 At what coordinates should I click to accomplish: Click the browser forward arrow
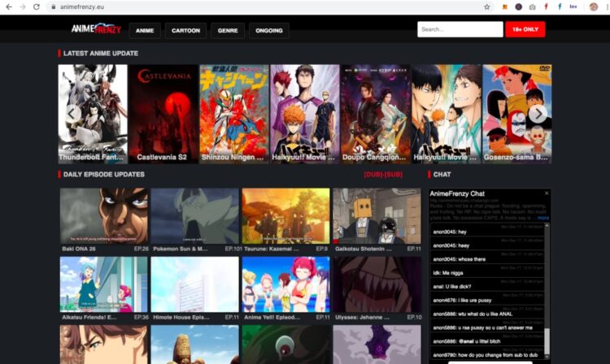pos(23,6)
